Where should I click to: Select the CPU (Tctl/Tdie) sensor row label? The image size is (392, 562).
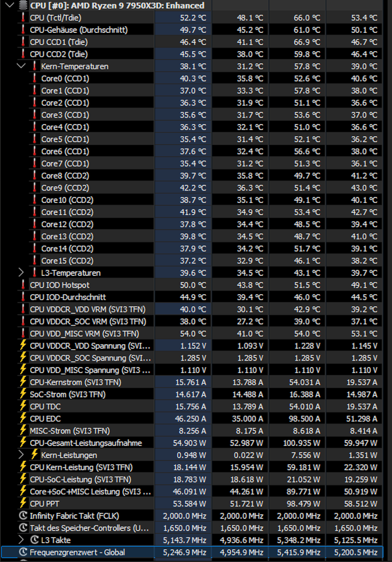coord(55,18)
